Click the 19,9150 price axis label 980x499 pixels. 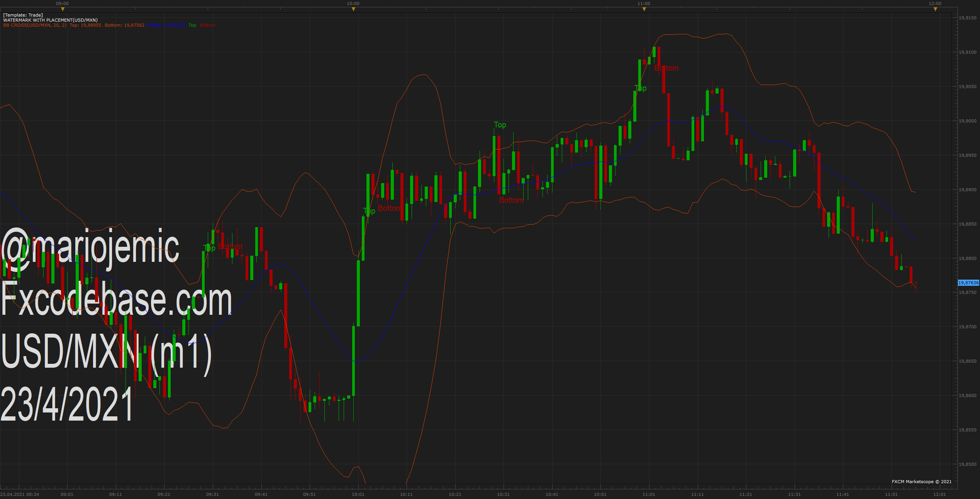coord(967,18)
